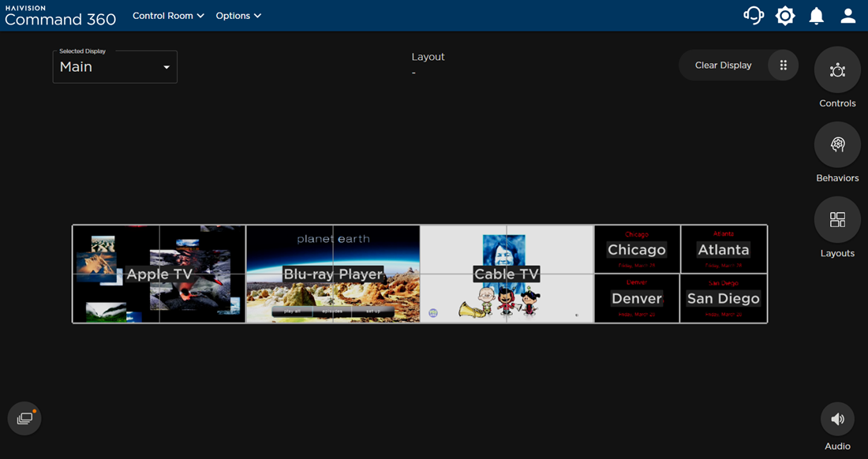Open the Control Room menu
Screen dimensions: 868x459
pyautogui.click(x=168, y=16)
